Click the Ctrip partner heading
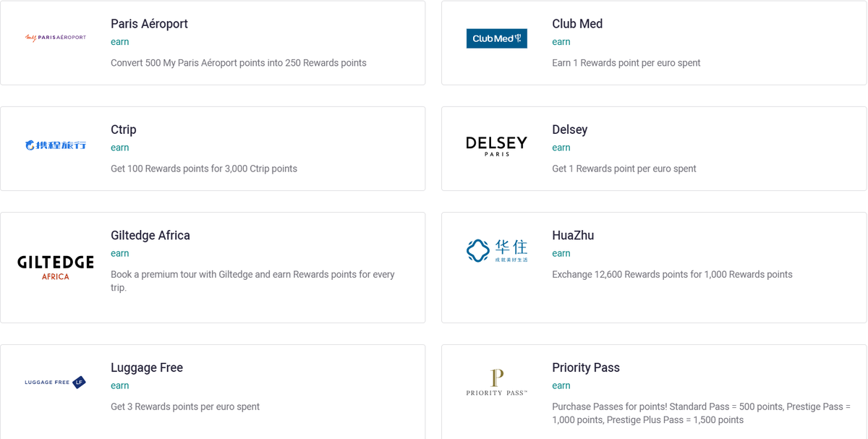Viewport: 868px width, 439px height. tap(124, 129)
